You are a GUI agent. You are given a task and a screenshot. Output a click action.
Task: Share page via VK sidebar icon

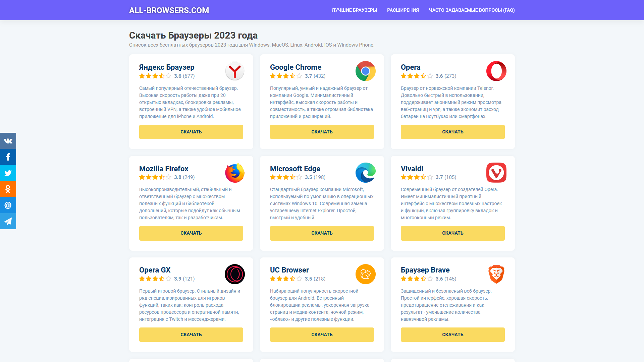(x=8, y=141)
